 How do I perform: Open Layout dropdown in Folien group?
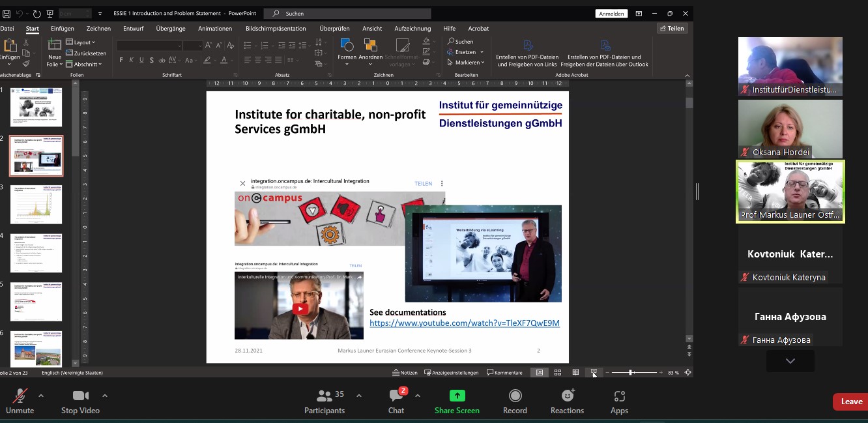(x=81, y=42)
